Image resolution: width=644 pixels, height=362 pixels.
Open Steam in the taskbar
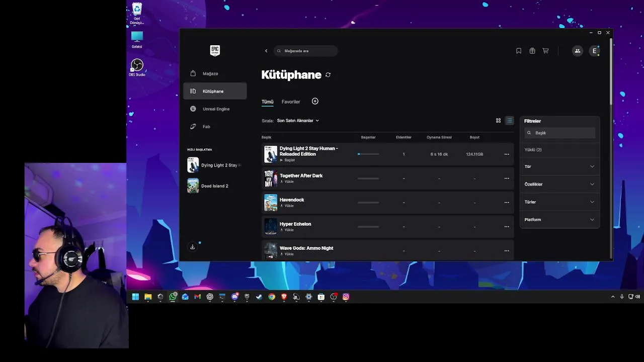pos(259,297)
